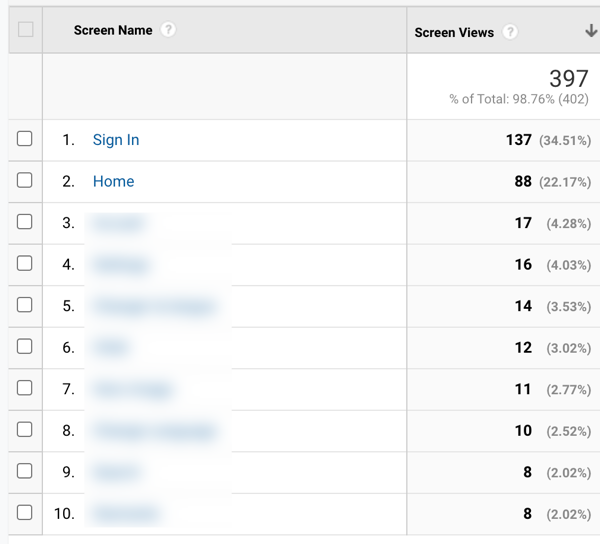600x544 pixels.
Task: Tick the checkbox for row 5
Action: (x=24, y=305)
